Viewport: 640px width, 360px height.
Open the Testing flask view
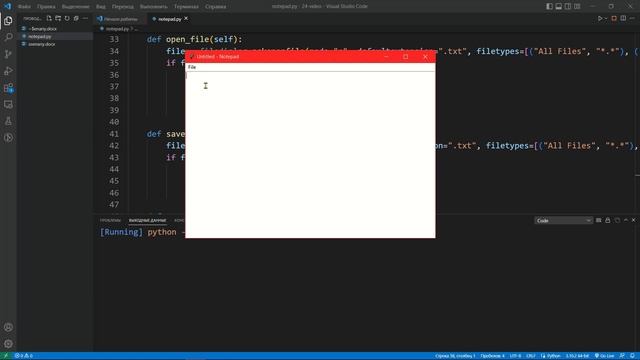click(8, 121)
